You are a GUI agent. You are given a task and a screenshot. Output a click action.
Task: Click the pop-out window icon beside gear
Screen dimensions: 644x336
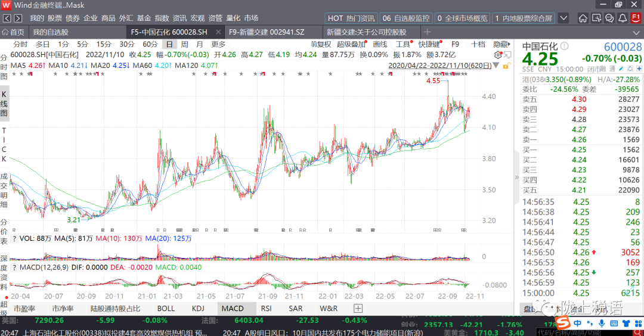pyautogui.click(x=507, y=55)
